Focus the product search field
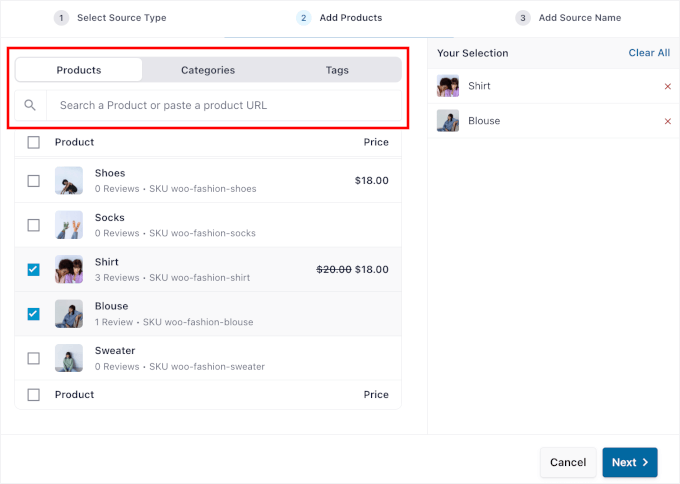 coord(224,105)
